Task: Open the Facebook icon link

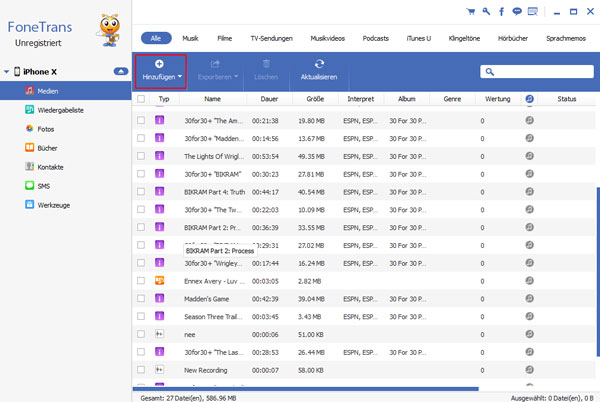Action: [500, 12]
